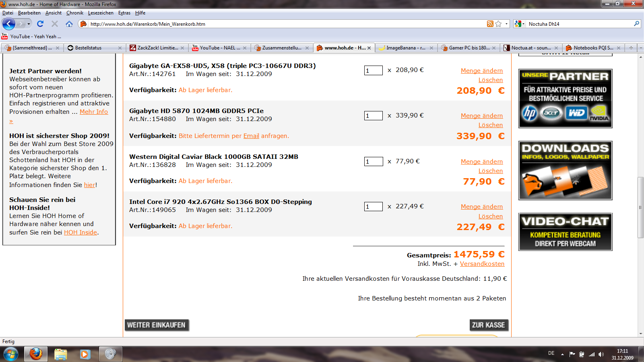Image resolution: width=644 pixels, height=362 pixels.
Task: Open the Chronik menu
Action: [75, 13]
